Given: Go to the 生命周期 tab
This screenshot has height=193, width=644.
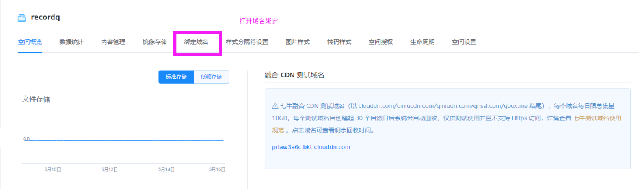Looking at the screenshot, I should [x=422, y=42].
